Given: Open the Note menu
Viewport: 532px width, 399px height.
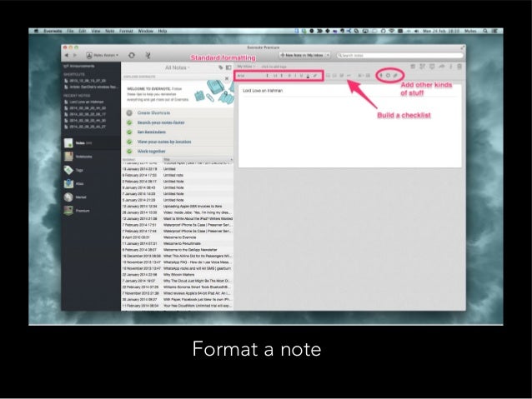Looking at the screenshot, I should coord(109,31).
